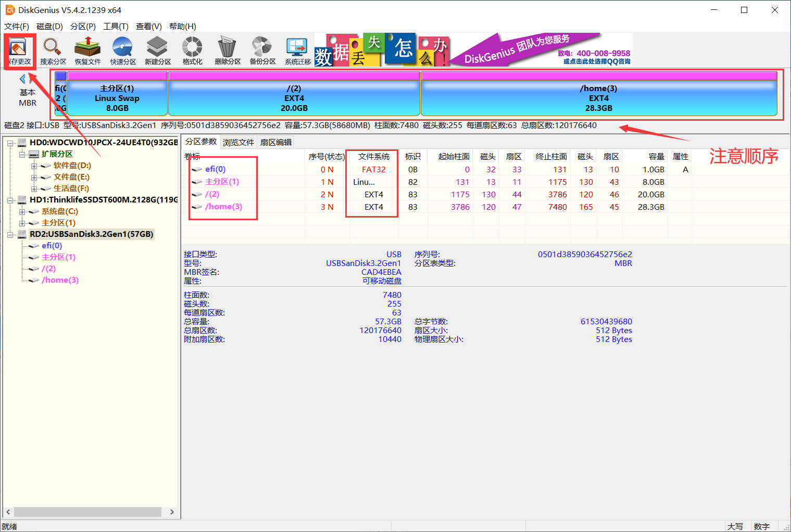This screenshot has width=791, height=532.
Task: Launch the Recover Files (恢复文件) tool
Action: [x=87, y=50]
